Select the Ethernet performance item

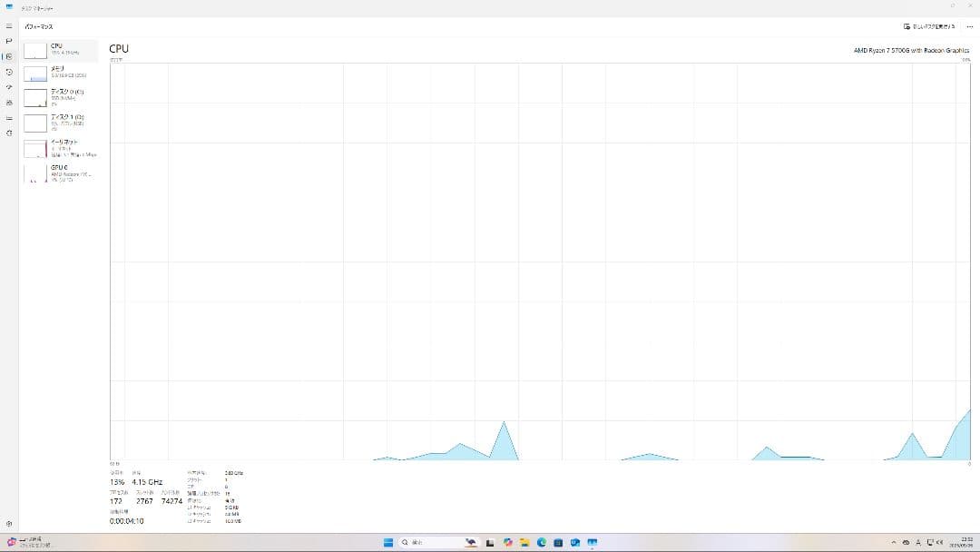coord(60,147)
